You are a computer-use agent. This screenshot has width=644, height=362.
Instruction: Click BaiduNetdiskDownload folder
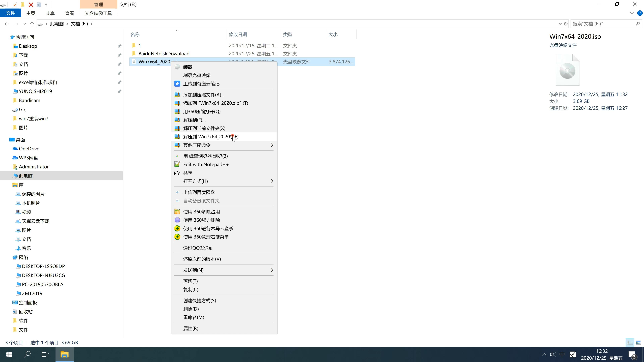164,53
